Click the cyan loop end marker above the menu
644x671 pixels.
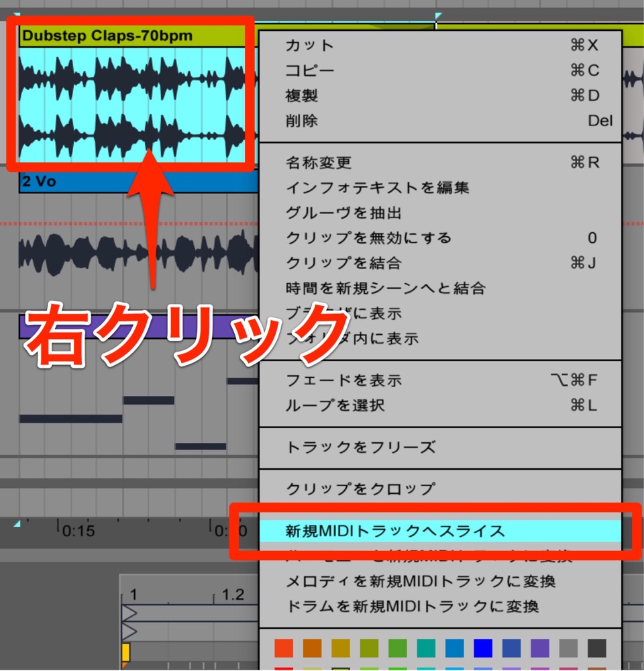[x=438, y=17]
